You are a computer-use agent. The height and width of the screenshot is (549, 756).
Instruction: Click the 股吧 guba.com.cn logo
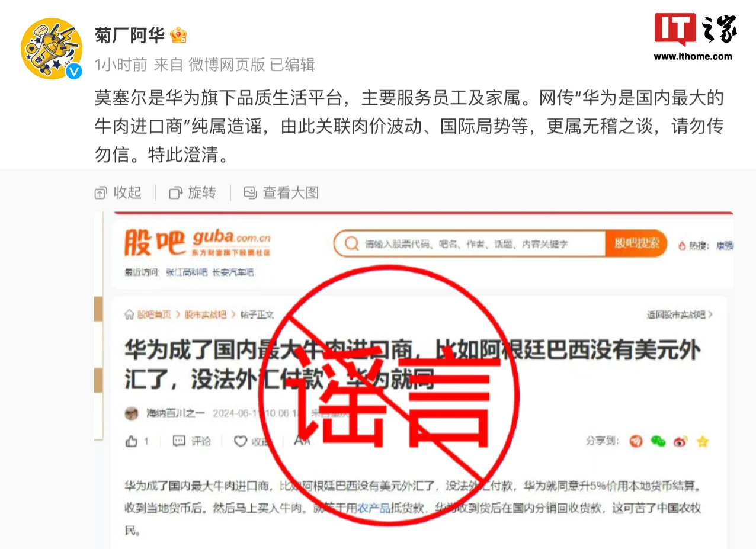tap(197, 243)
